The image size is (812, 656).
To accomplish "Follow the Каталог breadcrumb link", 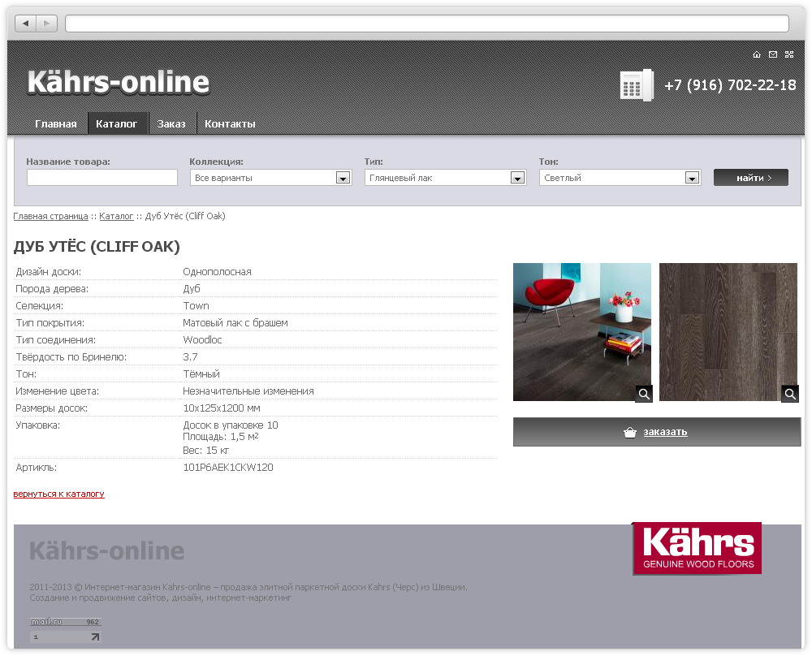I will tap(116, 216).
